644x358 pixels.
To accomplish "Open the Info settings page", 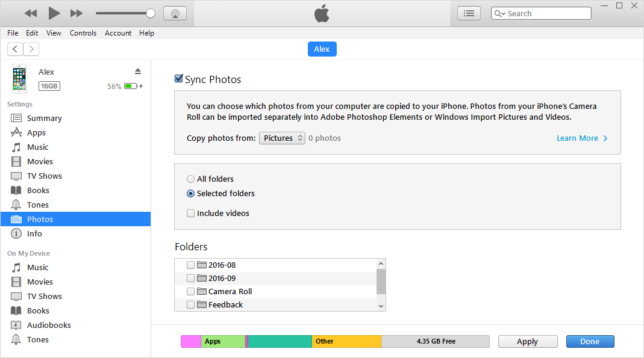I will 17,233.
